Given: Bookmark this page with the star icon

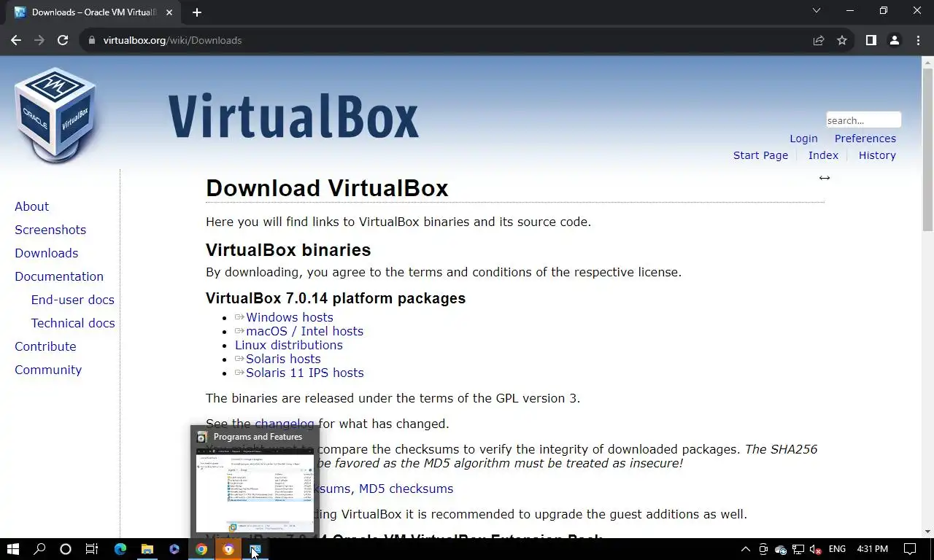Looking at the screenshot, I should pyautogui.click(x=842, y=40).
